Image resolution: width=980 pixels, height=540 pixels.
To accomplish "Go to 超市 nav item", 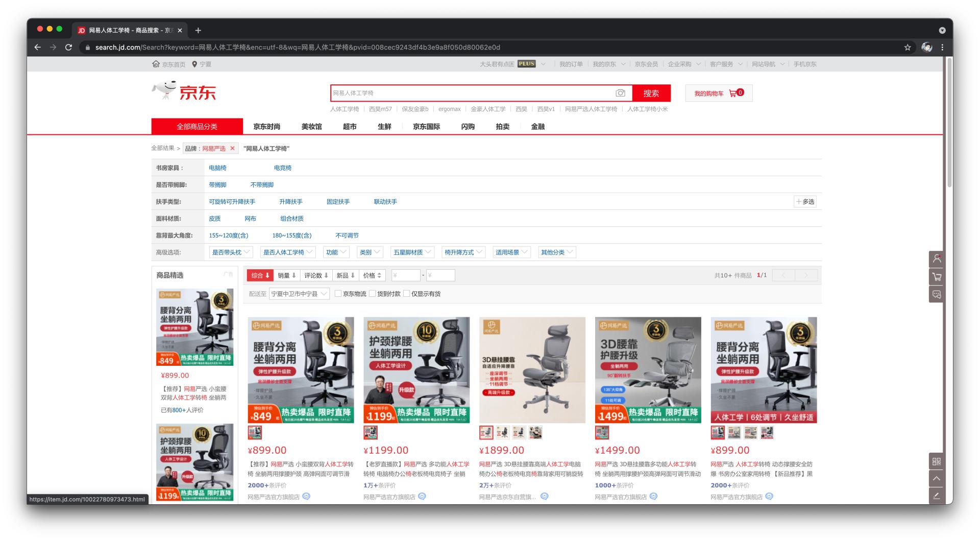I will tap(350, 127).
